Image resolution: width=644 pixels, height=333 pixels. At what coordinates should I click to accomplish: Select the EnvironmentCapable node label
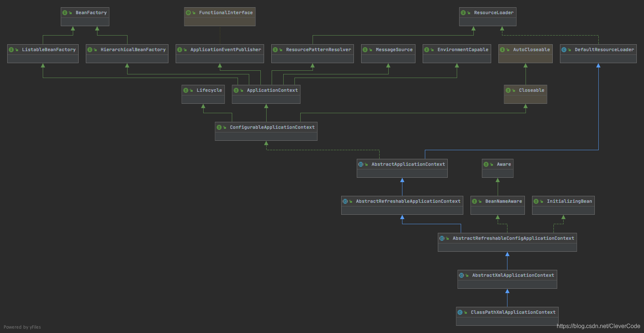(463, 50)
